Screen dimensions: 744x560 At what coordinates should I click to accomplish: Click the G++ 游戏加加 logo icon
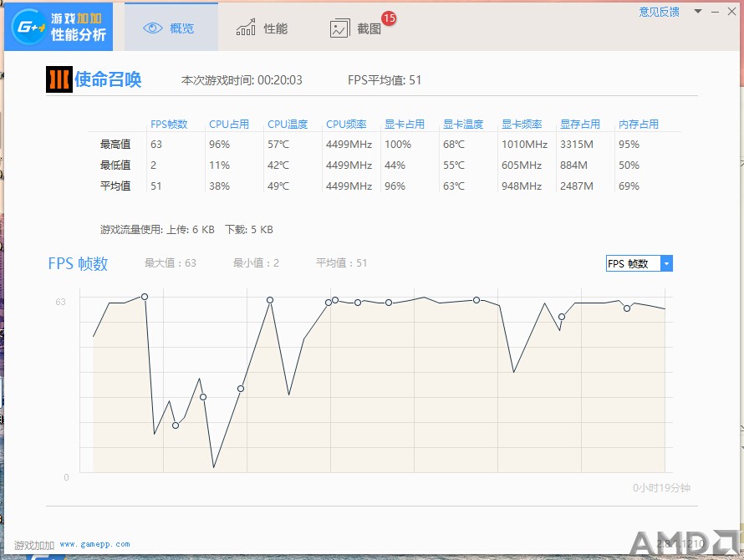point(28,27)
